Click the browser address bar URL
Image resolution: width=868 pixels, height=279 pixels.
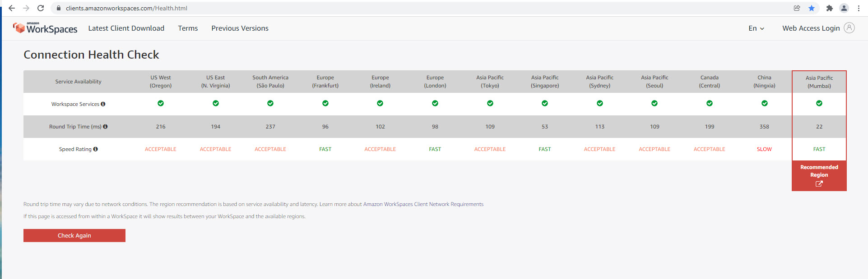coord(126,8)
